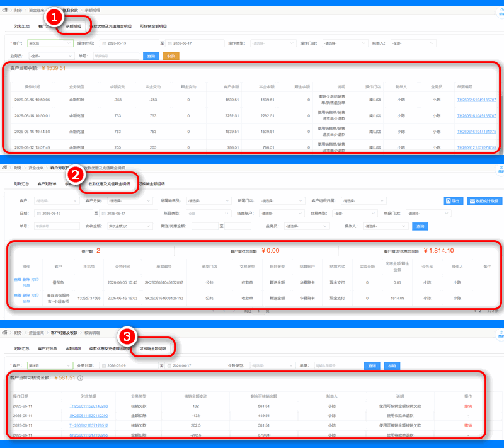Click 赠送/优惠金额 minimum input field

coord(205,226)
